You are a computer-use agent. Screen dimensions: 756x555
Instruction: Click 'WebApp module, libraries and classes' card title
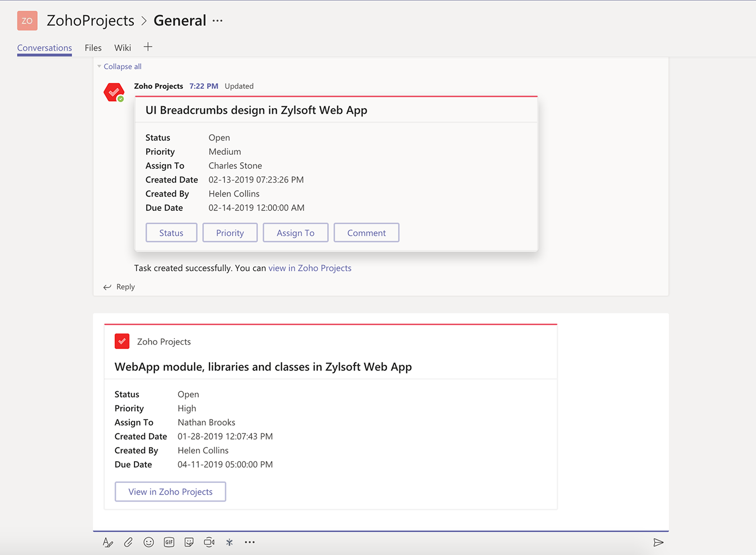pyautogui.click(x=263, y=367)
